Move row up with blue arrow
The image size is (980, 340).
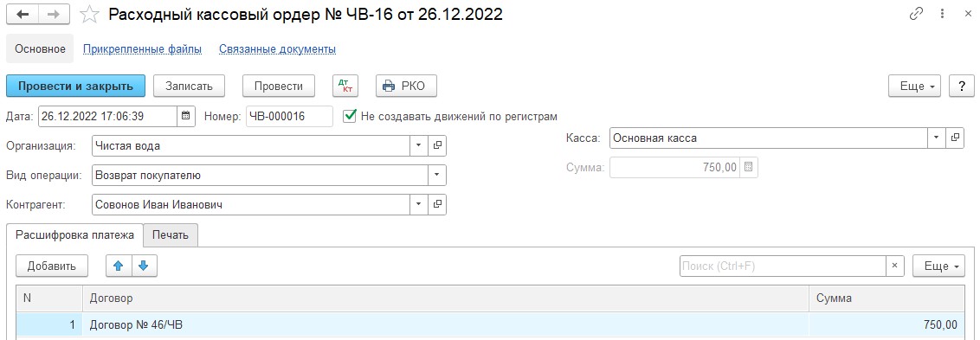118,266
